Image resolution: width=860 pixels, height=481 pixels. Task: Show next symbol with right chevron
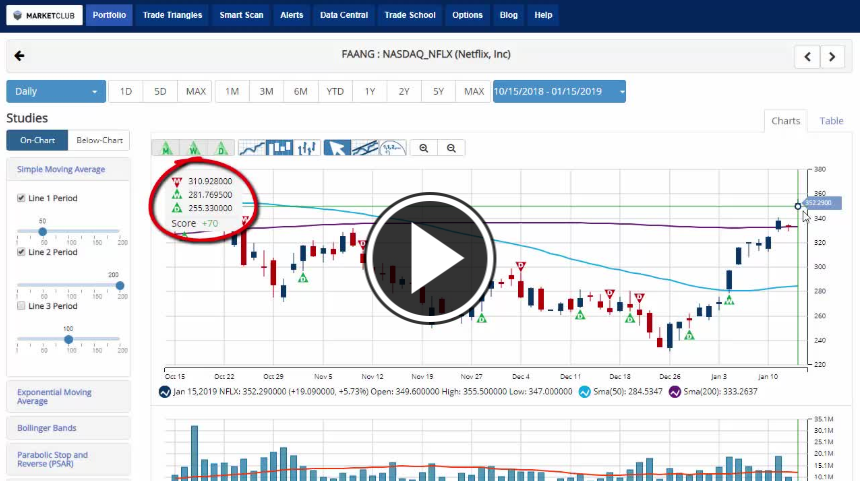pyautogui.click(x=832, y=56)
